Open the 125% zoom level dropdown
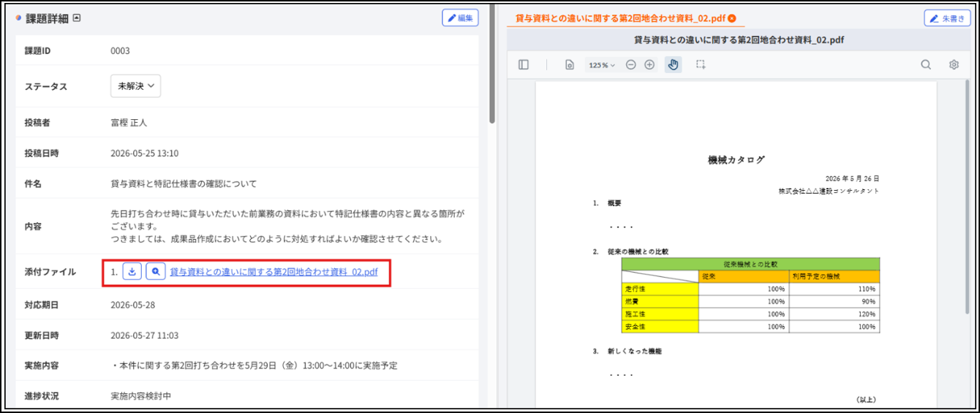The width and height of the screenshot is (980, 413). [602, 65]
